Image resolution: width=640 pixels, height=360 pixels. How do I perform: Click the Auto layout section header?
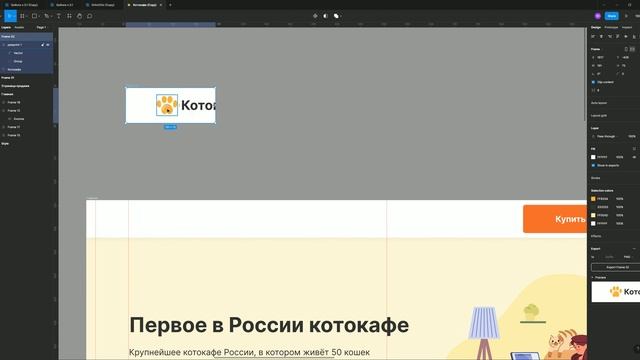599,103
